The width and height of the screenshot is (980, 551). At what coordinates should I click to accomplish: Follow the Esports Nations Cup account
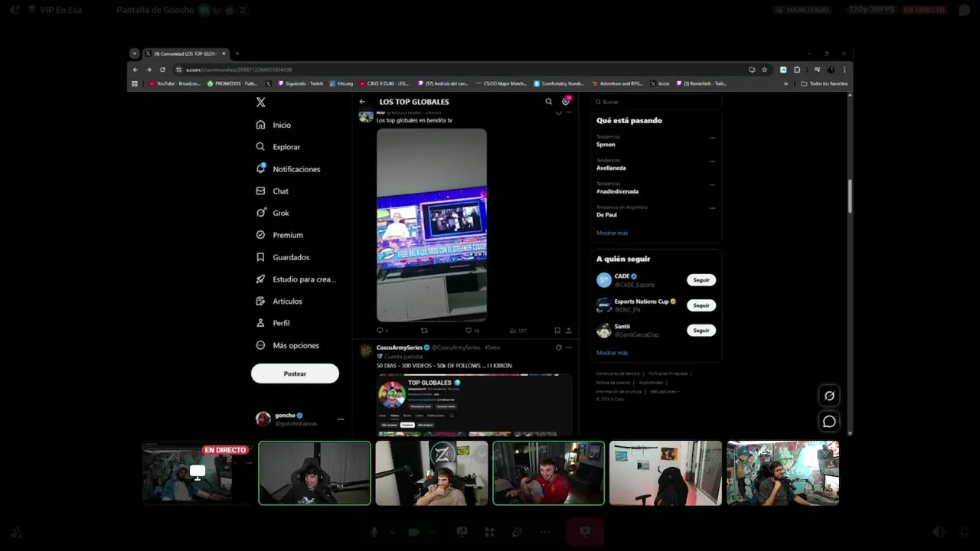[x=701, y=305]
